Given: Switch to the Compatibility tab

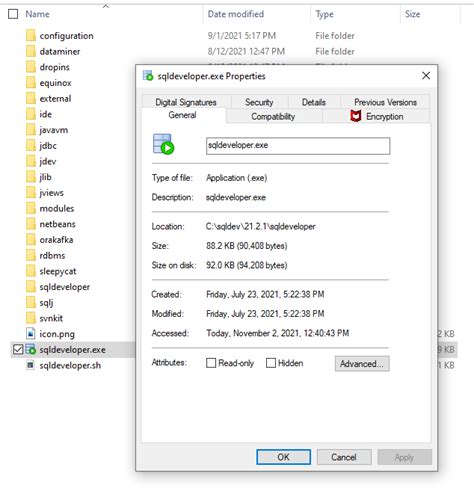Looking at the screenshot, I should click(273, 116).
